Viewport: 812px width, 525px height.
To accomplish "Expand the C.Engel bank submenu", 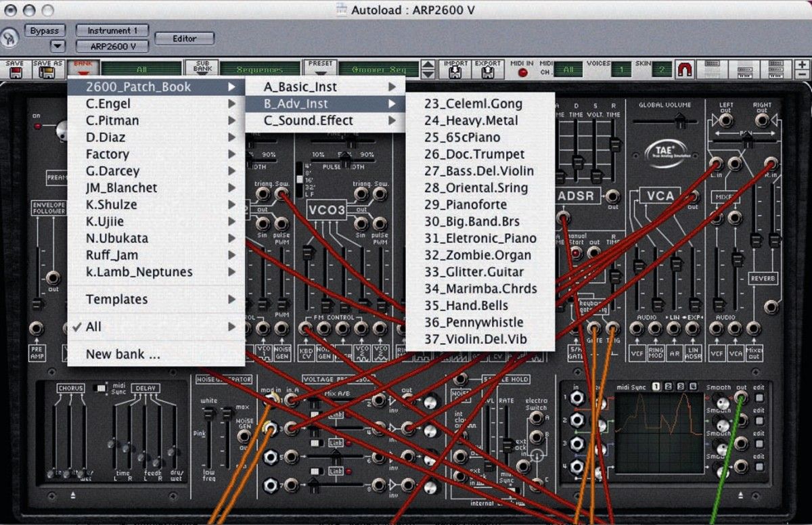I will pos(156,104).
